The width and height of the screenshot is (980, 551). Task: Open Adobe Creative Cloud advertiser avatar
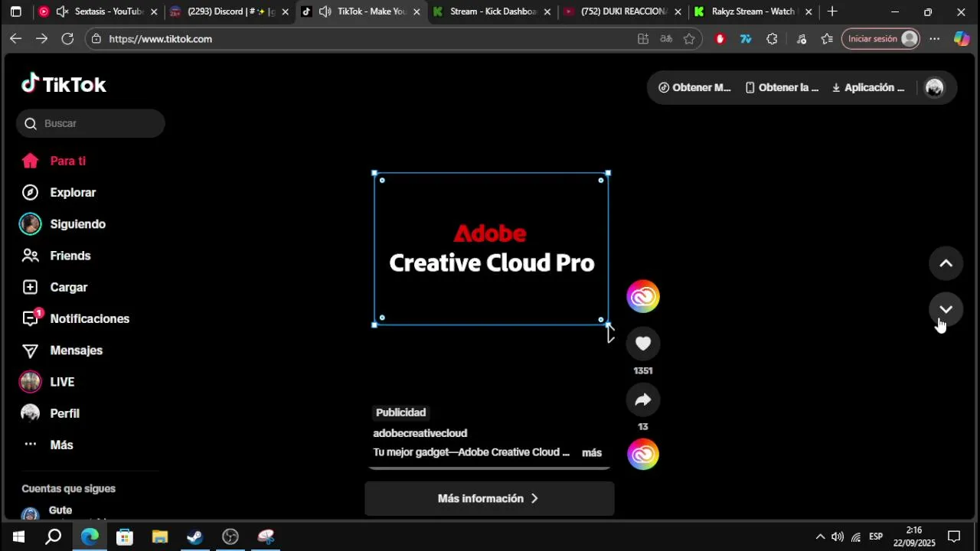(643, 297)
